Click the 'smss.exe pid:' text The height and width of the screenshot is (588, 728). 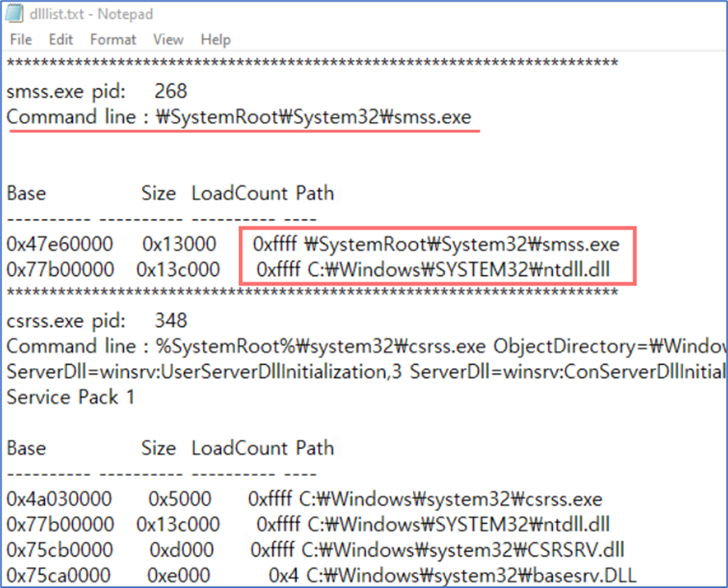tap(66, 92)
